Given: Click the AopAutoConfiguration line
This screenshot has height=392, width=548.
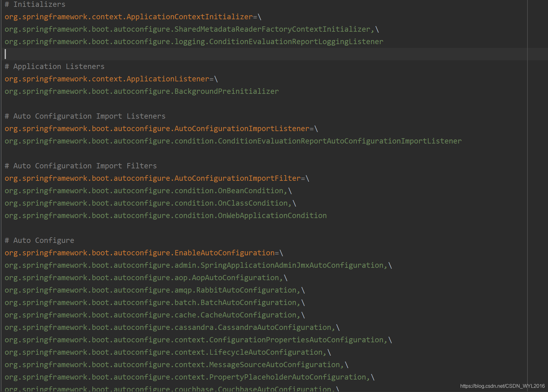Looking at the screenshot, I should point(146,278).
